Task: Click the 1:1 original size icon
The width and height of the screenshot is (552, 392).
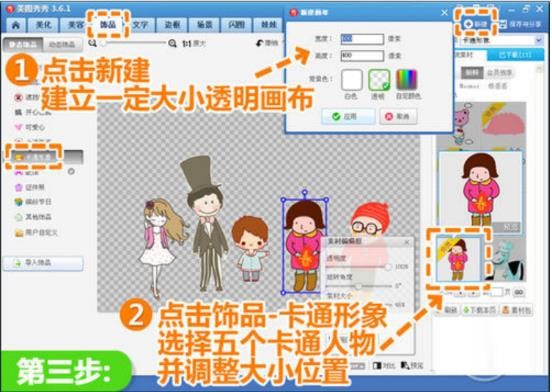Action: click(x=187, y=44)
